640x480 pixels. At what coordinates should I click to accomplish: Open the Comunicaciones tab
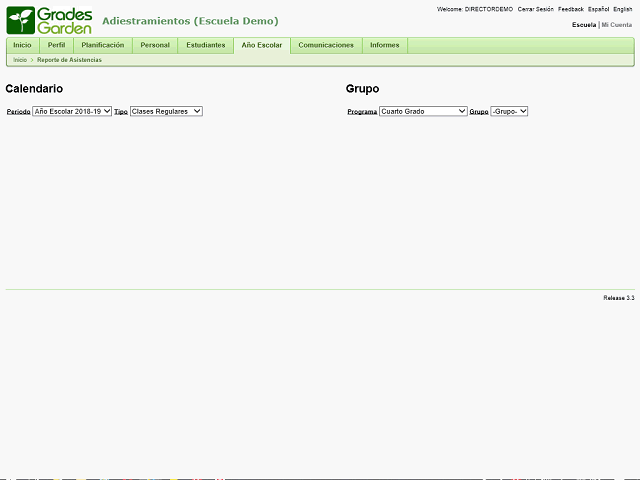click(x=326, y=45)
